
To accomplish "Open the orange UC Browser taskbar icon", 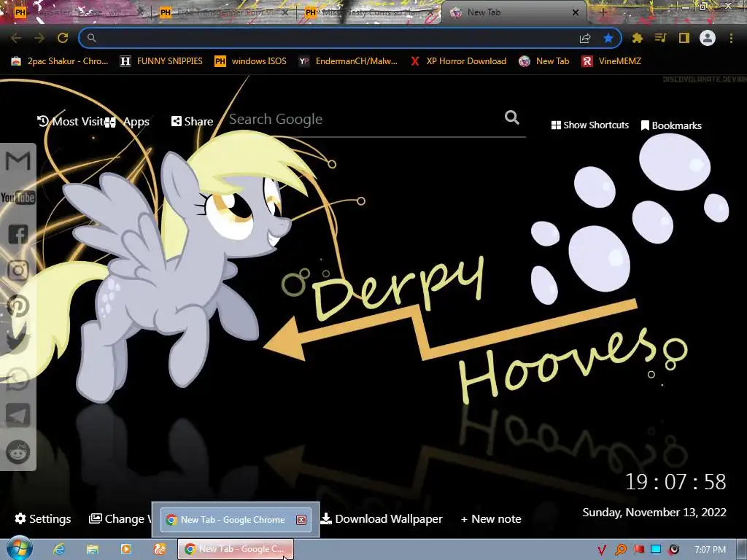I will click(x=159, y=549).
